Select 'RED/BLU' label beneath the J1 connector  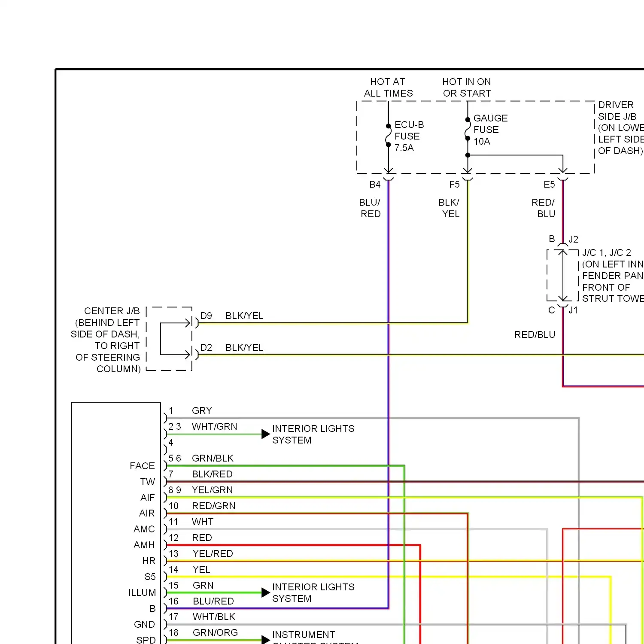pos(535,334)
